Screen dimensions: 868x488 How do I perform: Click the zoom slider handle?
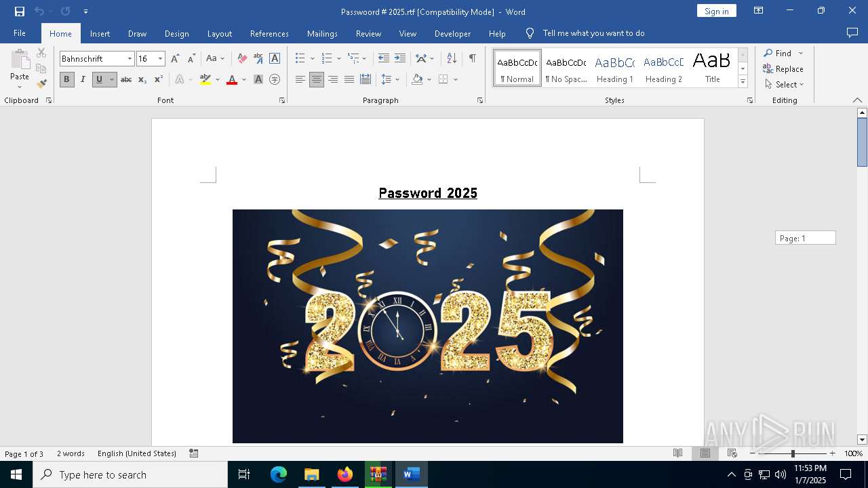tap(793, 453)
